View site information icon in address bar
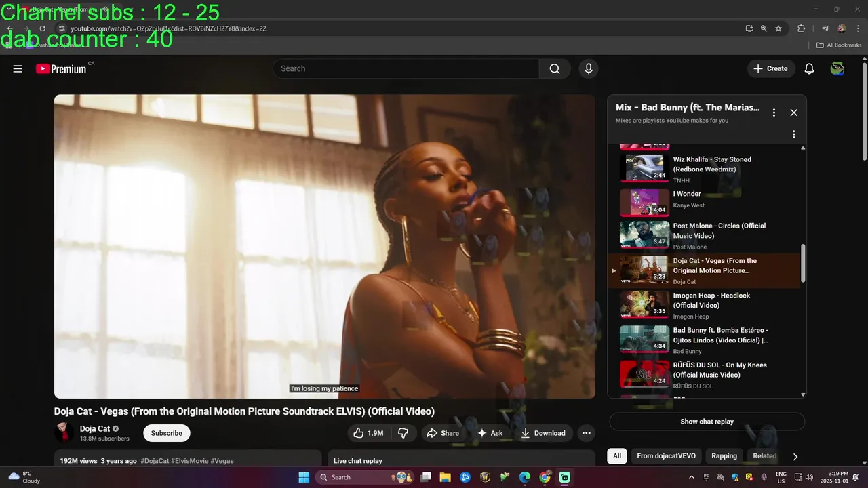The image size is (868, 488). [61, 28]
